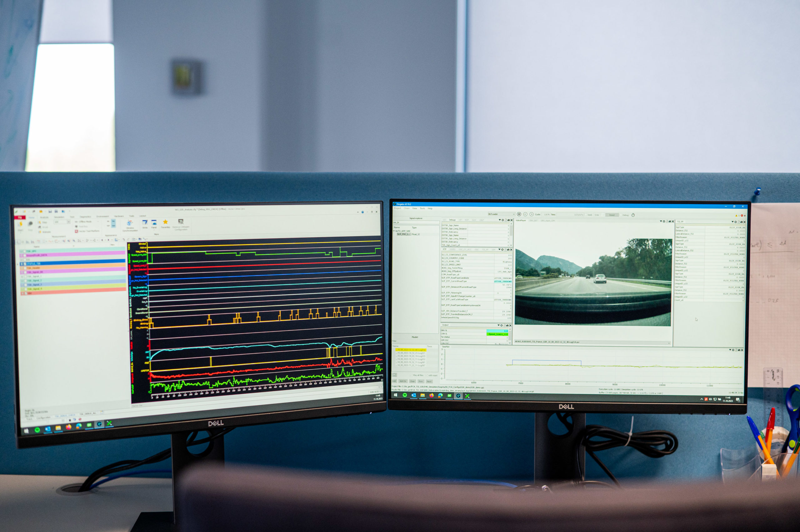The width and height of the screenshot is (800, 532).
Task: Open settings gear of Debugs panel
Action: (x=503, y=220)
